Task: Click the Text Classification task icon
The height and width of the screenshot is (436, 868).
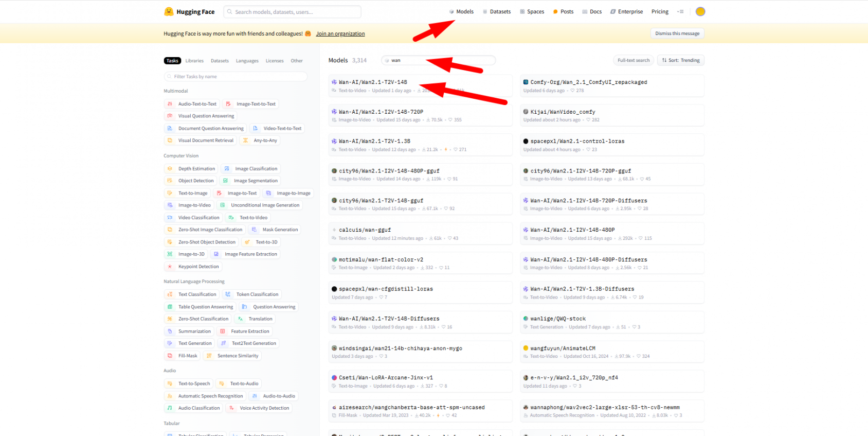Action: [170, 294]
